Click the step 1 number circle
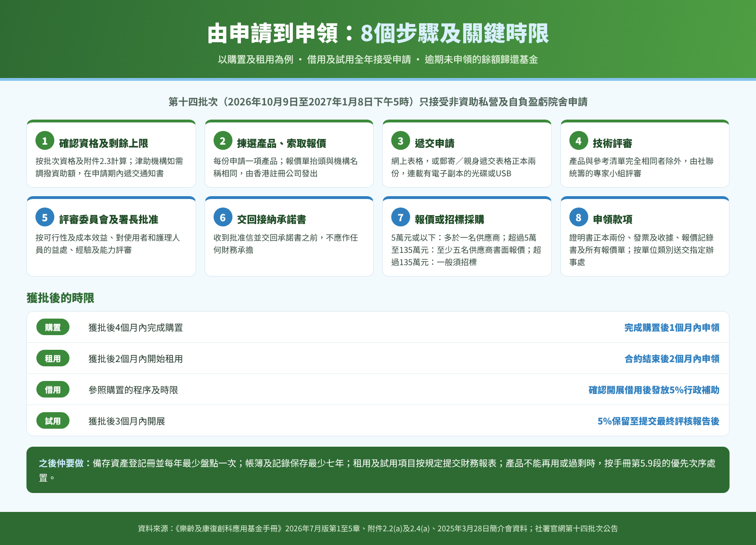Viewport: 756px width, 545px height. click(x=45, y=141)
